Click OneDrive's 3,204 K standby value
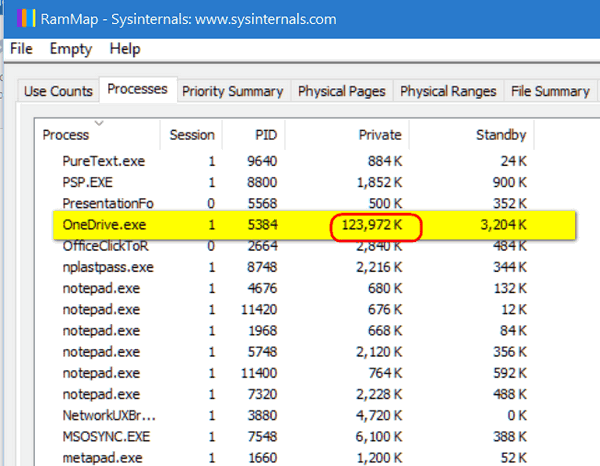 point(503,225)
